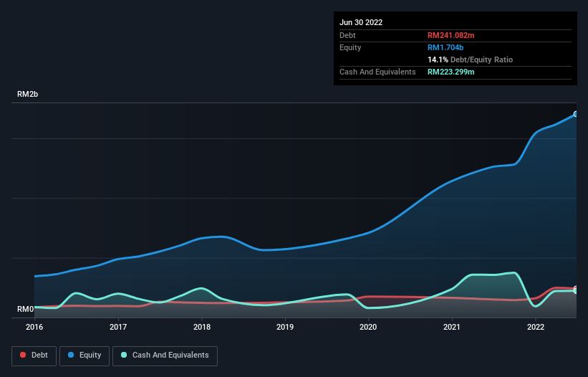
Task: Toggle the Debt legend button
Action: tap(34, 355)
